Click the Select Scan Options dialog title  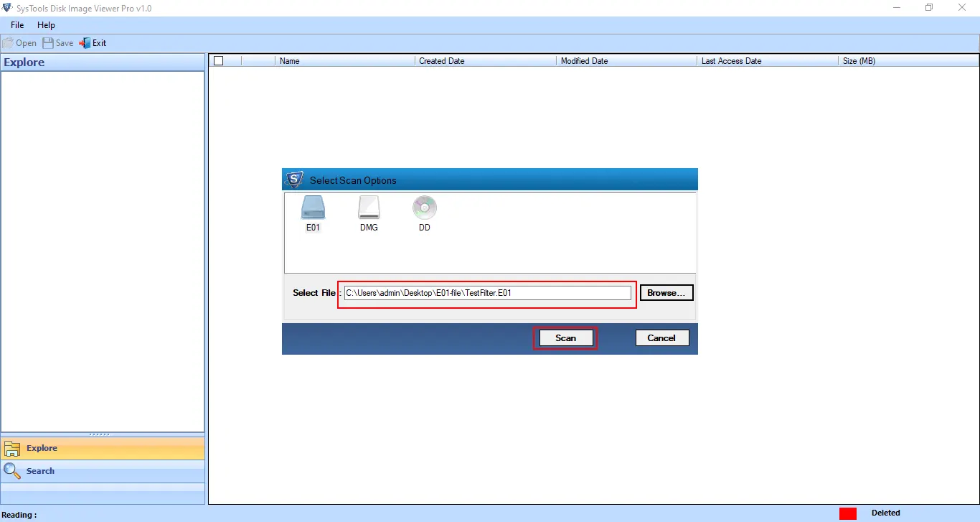pos(353,180)
